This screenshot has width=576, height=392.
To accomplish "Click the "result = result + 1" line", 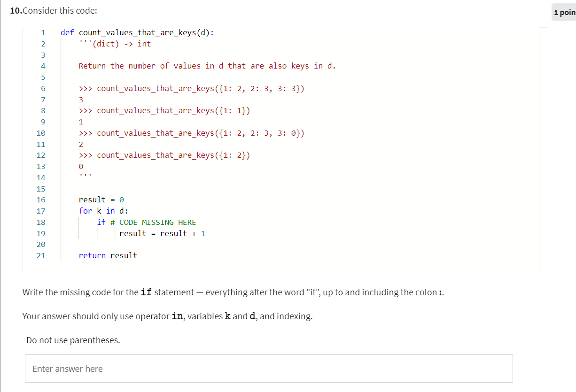I will [x=162, y=233].
